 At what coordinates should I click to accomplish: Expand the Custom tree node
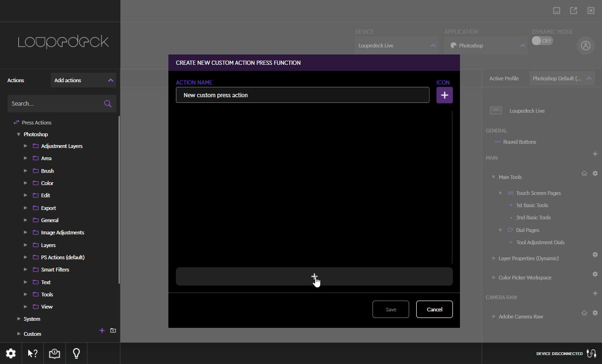pyautogui.click(x=19, y=334)
